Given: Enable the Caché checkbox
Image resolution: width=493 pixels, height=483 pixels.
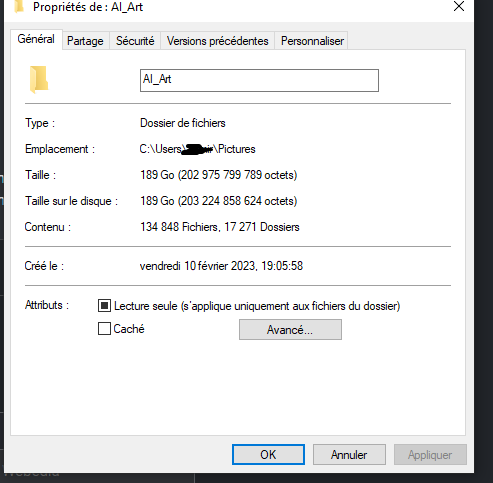Looking at the screenshot, I should tap(104, 329).
